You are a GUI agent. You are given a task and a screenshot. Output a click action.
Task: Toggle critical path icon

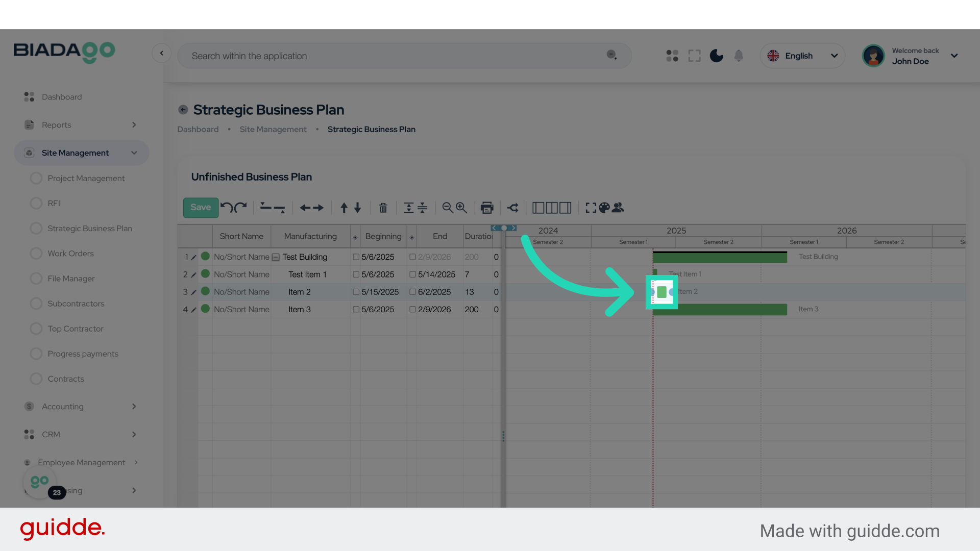(513, 208)
